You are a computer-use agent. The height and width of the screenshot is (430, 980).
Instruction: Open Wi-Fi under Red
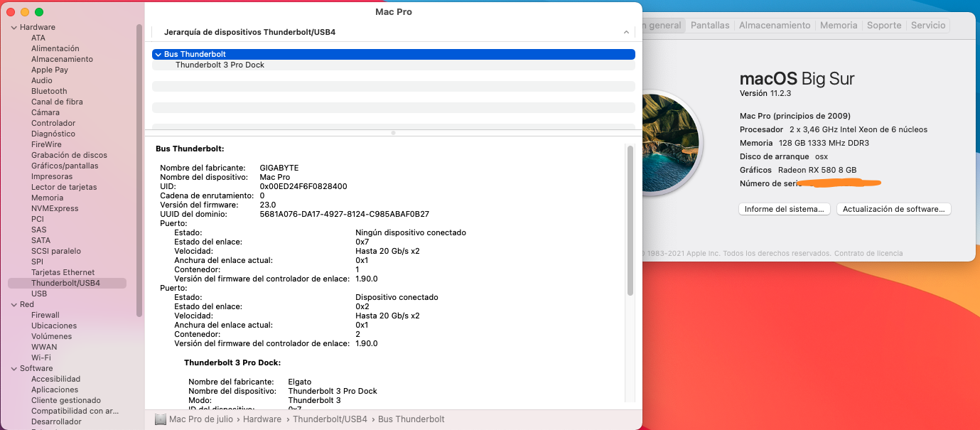click(41, 358)
